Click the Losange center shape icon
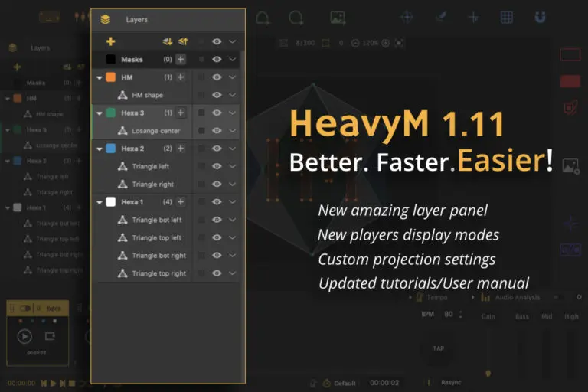The image size is (588, 392). [x=122, y=131]
